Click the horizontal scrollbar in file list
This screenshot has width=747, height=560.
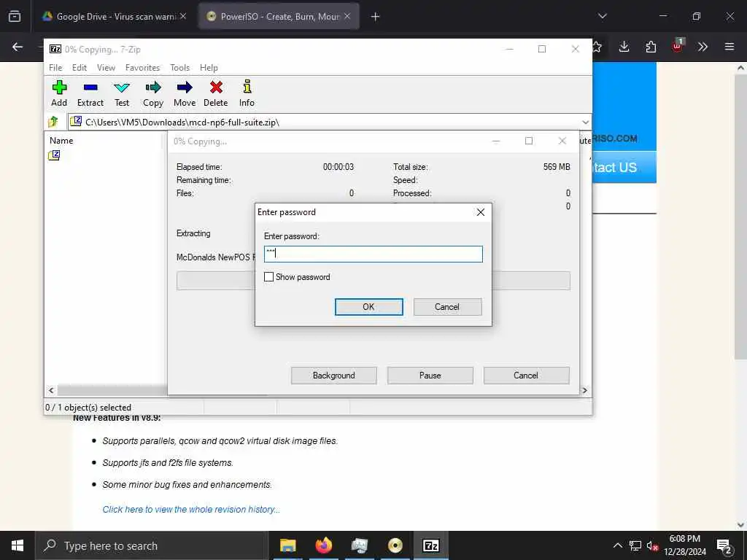click(112, 391)
